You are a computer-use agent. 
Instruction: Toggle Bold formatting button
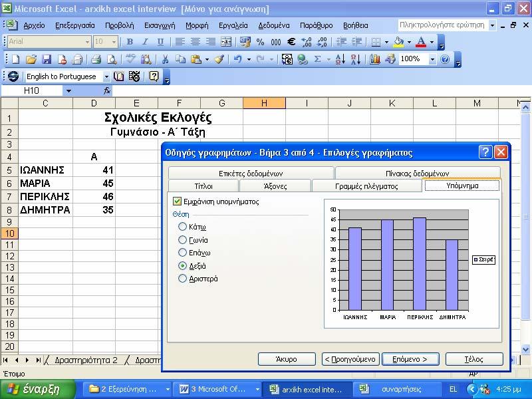pos(130,42)
